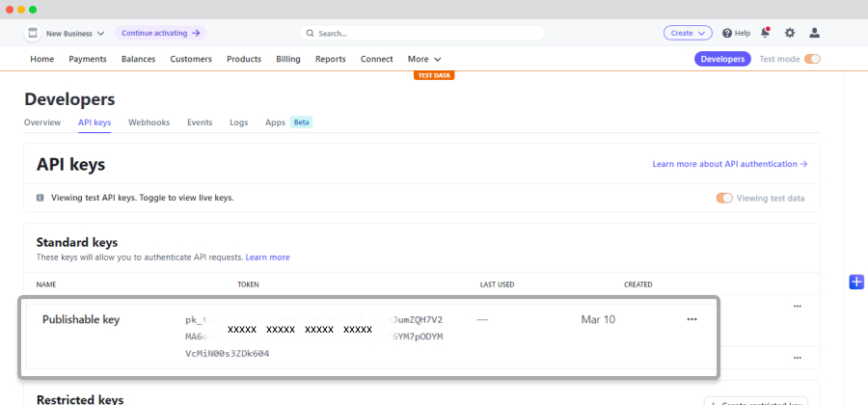Open the Billing section
This screenshot has width=868, height=405.
(288, 59)
